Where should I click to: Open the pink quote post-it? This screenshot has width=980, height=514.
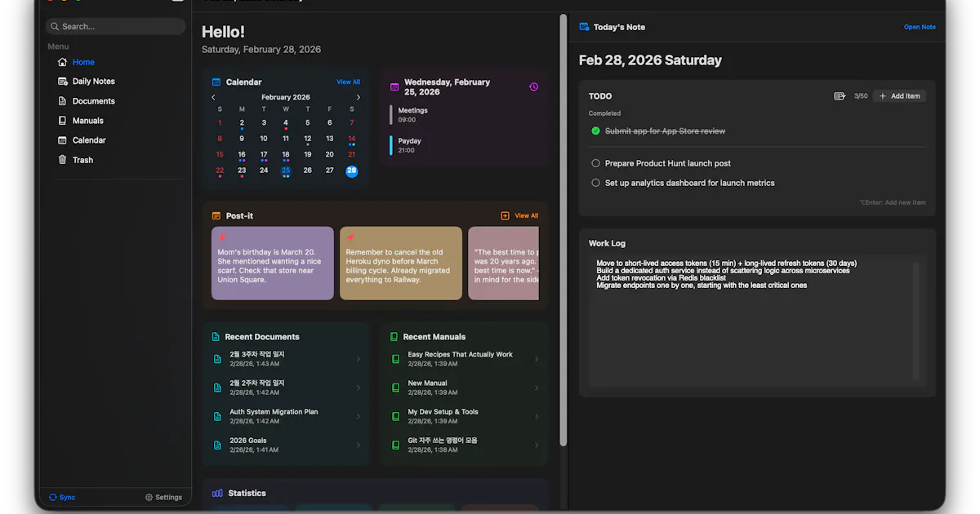click(x=504, y=264)
